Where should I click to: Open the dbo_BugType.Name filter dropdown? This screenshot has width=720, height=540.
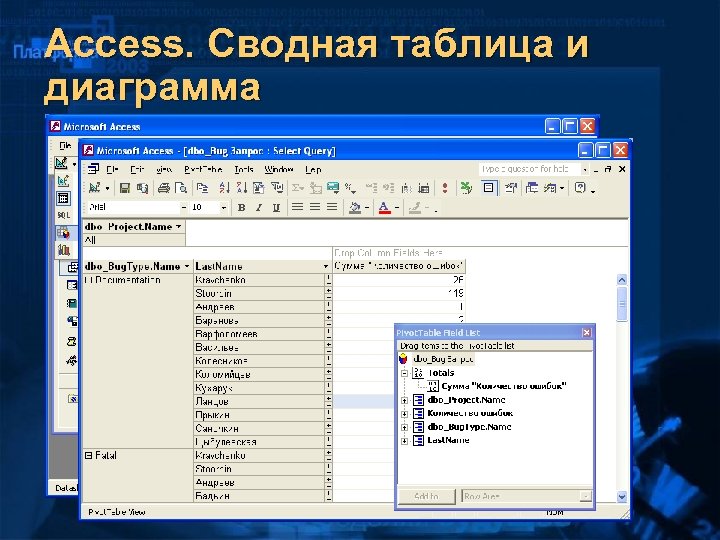point(187,266)
